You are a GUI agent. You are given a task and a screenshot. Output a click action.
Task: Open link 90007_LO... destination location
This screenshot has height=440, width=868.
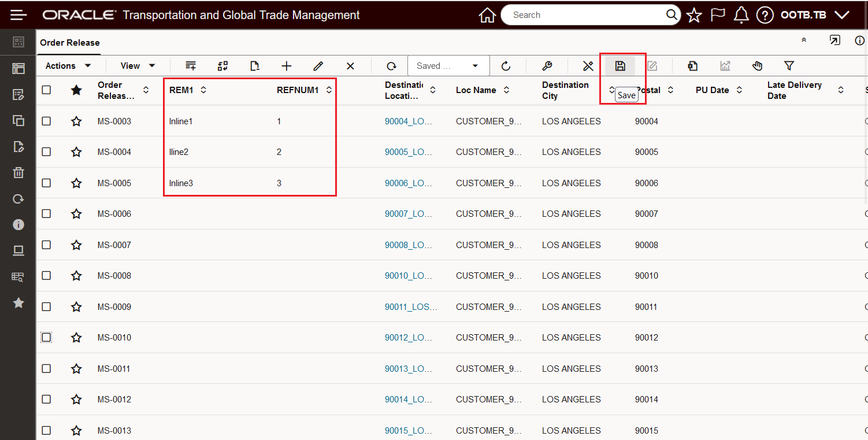(409, 214)
